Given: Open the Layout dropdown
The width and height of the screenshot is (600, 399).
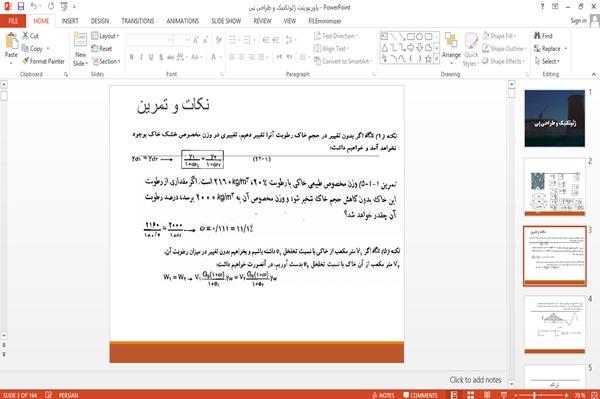Looking at the screenshot, I should coord(106,36).
